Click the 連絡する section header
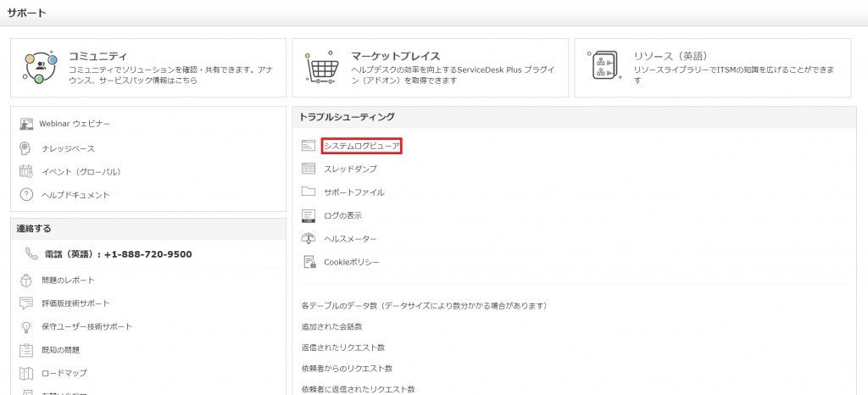Image resolution: width=868 pixels, height=395 pixels. [34, 229]
